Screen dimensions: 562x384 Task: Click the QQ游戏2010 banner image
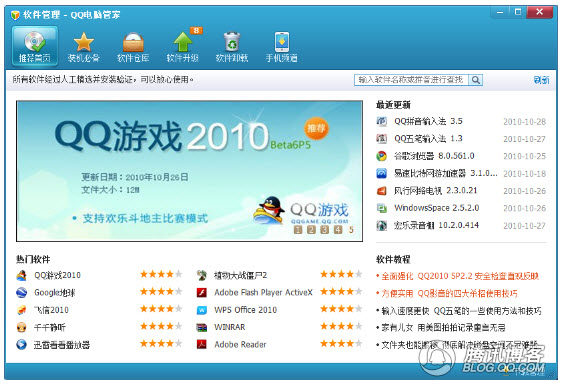click(x=190, y=171)
